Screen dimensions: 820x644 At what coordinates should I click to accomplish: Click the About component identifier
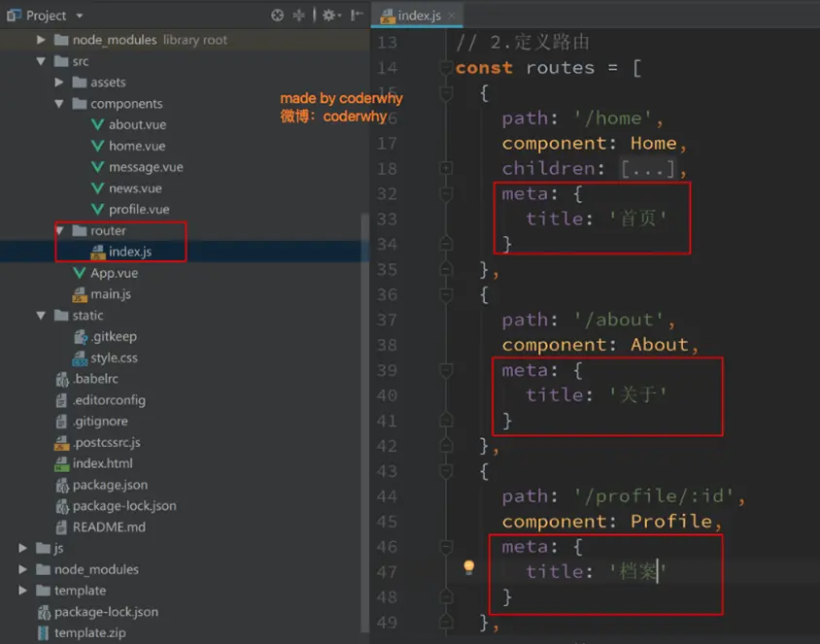pos(660,345)
